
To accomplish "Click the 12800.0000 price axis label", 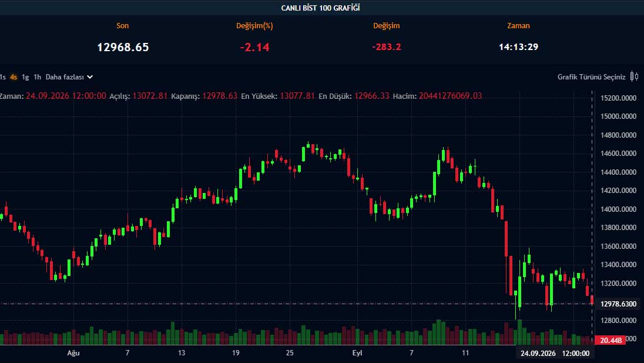I will (x=618, y=320).
